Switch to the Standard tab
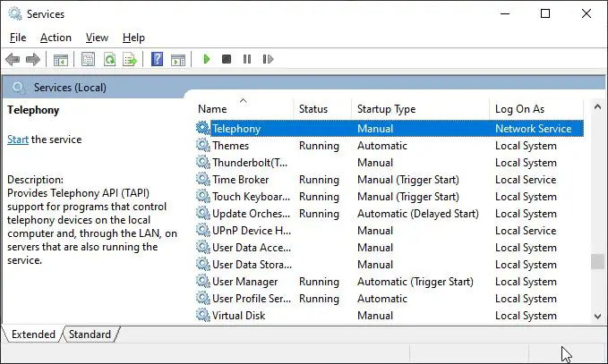 pyautogui.click(x=90, y=334)
